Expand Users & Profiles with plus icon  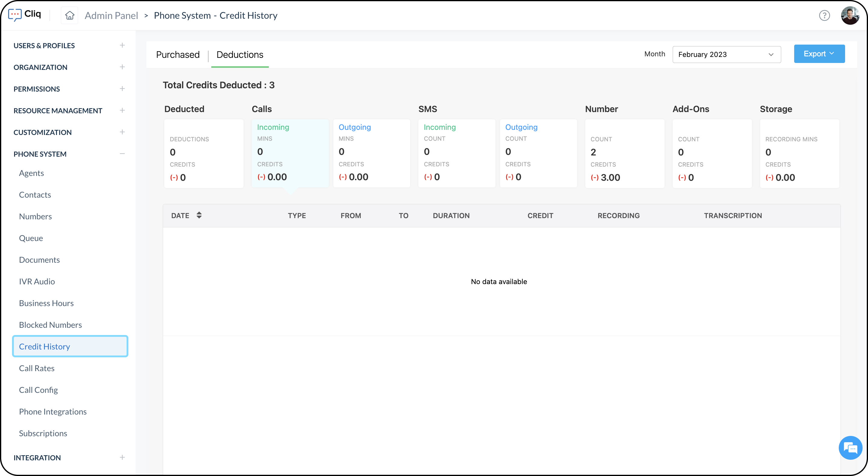tap(122, 45)
